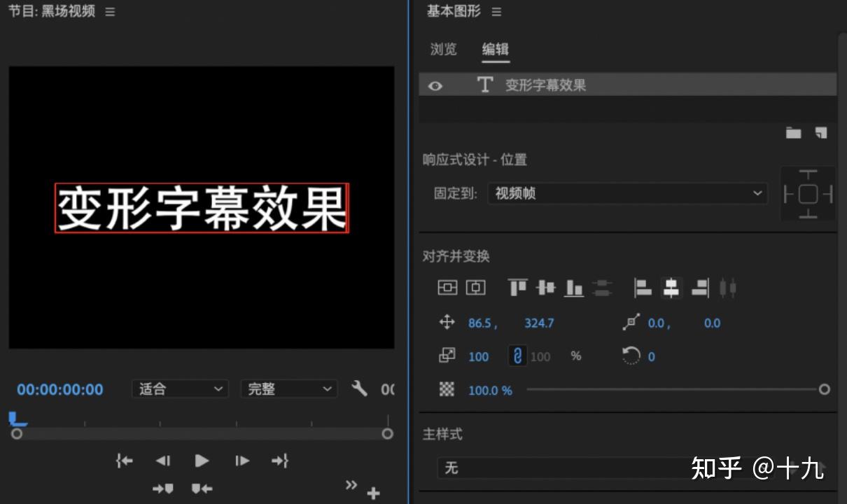Click the go to in point icon
The width and height of the screenshot is (847, 504).
click(x=124, y=461)
